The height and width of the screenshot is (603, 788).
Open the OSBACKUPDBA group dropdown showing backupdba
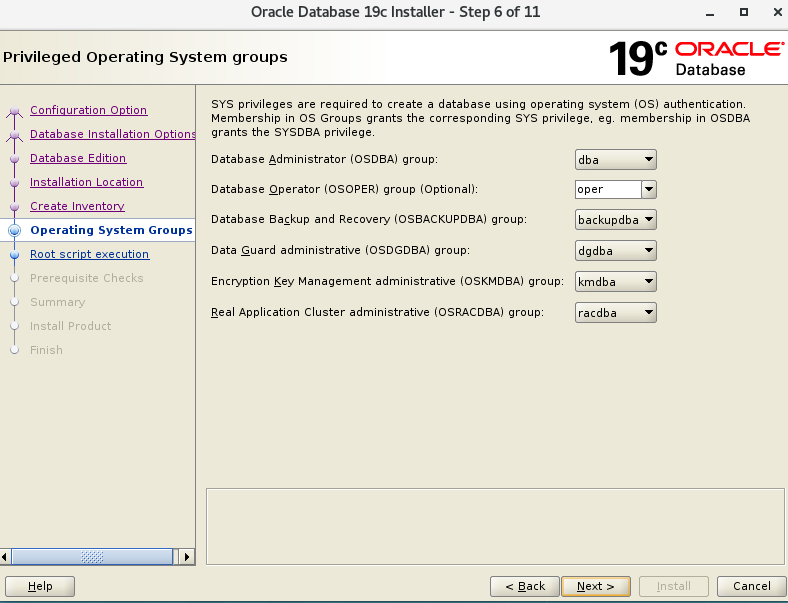pos(616,219)
